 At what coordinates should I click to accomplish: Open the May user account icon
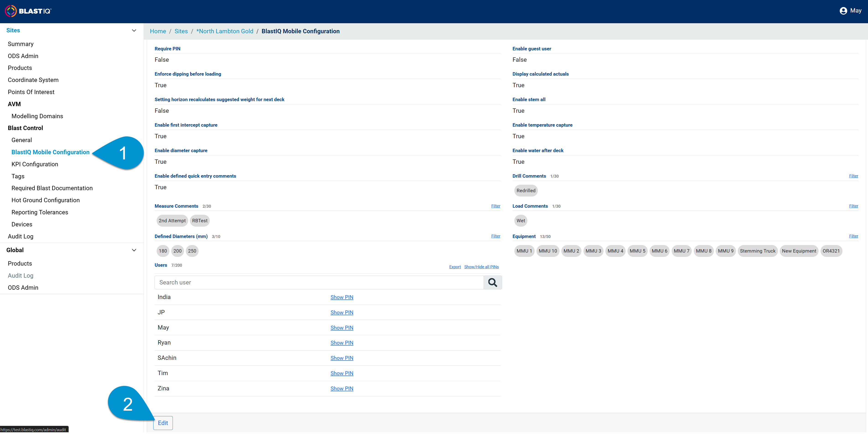pyautogui.click(x=843, y=11)
